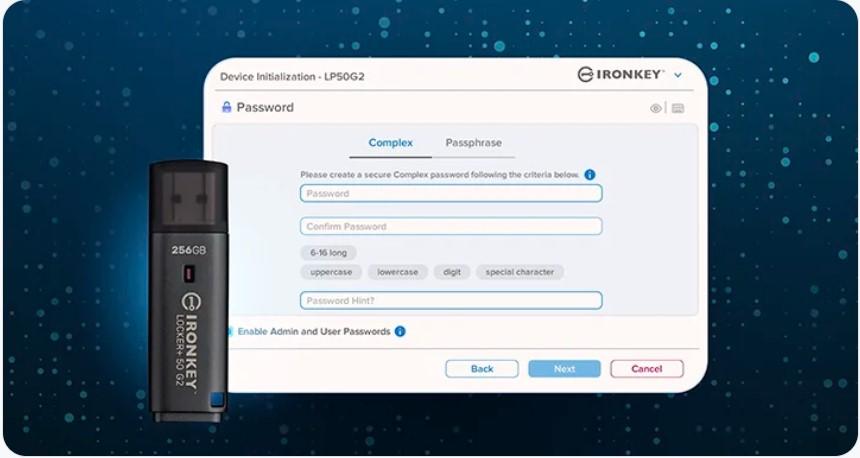860x458 pixels.
Task: Focus the Confirm Password field
Action: [451, 227]
